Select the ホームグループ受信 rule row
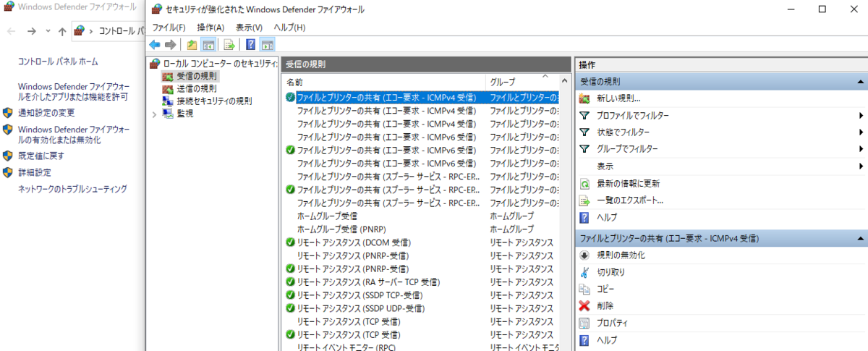The width and height of the screenshot is (868, 351). pyautogui.click(x=421, y=216)
